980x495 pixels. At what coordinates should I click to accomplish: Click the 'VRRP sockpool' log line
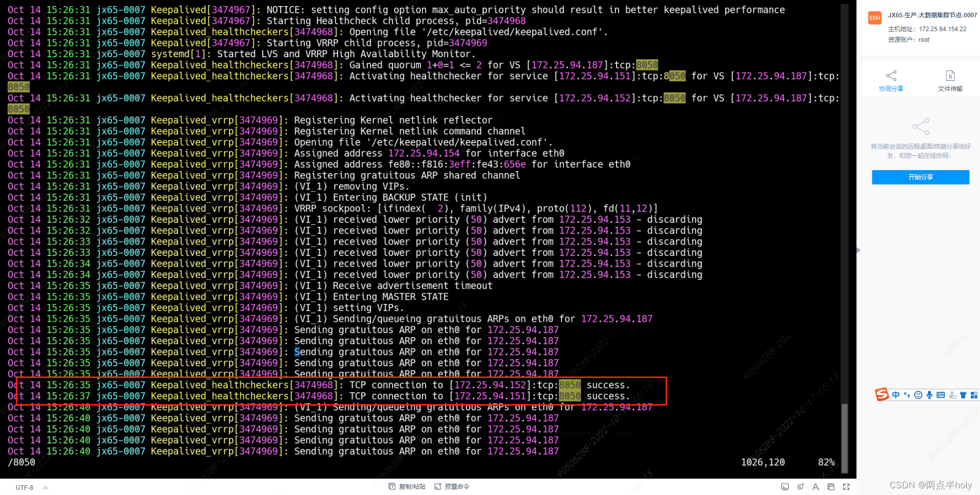click(333, 208)
